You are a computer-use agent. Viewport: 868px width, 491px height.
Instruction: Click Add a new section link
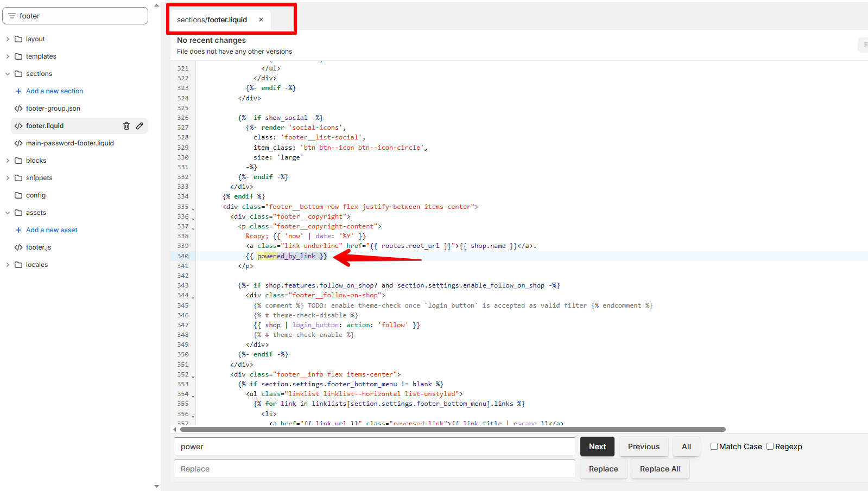55,91
